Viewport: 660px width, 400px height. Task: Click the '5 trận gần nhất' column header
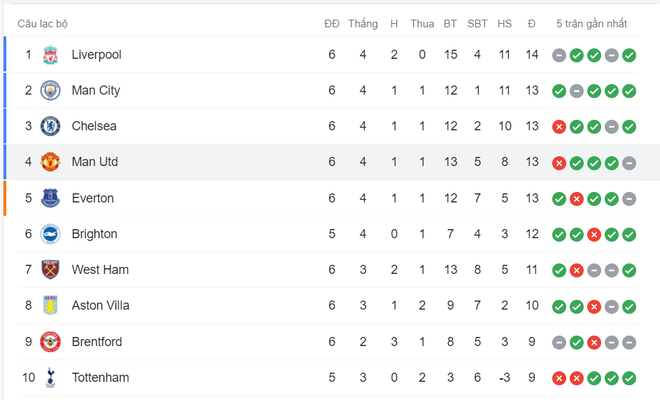click(591, 24)
